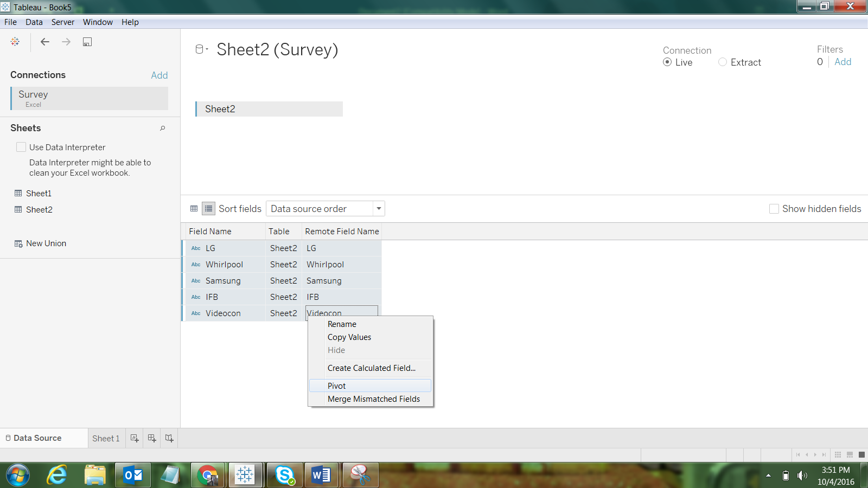The height and width of the screenshot is (488, 868).
Task: Switch to the Data Source tab
Action: [x=44, y=438]
